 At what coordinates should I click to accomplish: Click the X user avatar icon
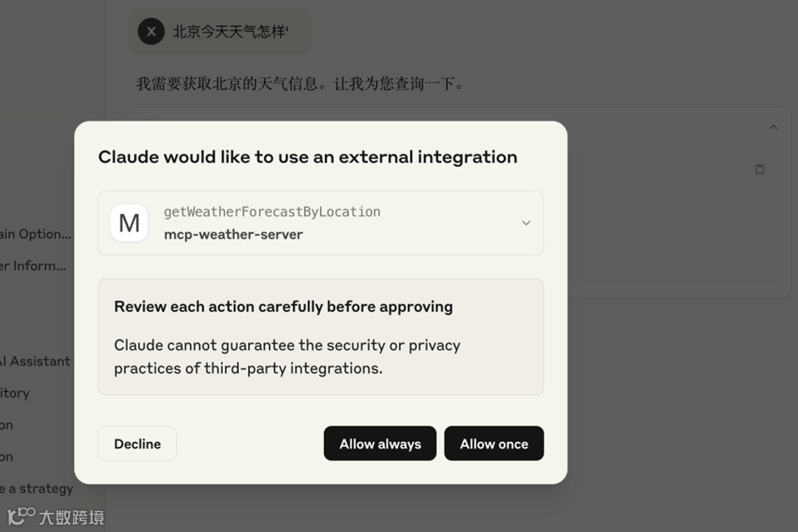pos(151,32)
